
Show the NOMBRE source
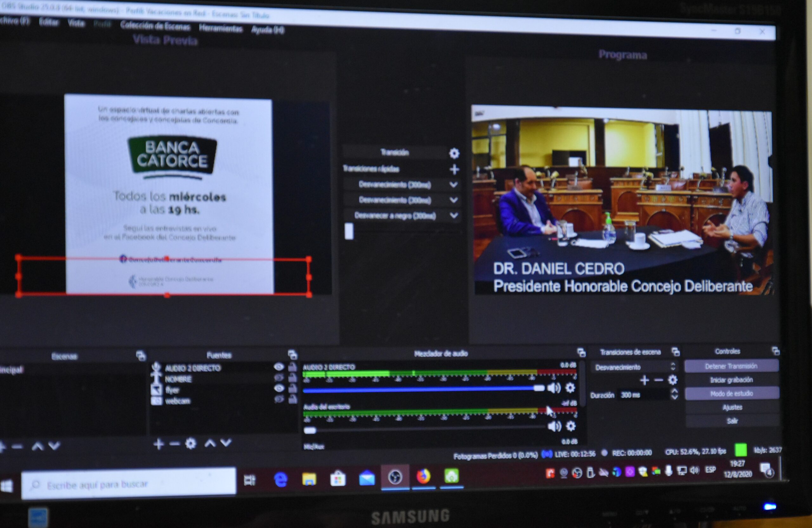279,378
